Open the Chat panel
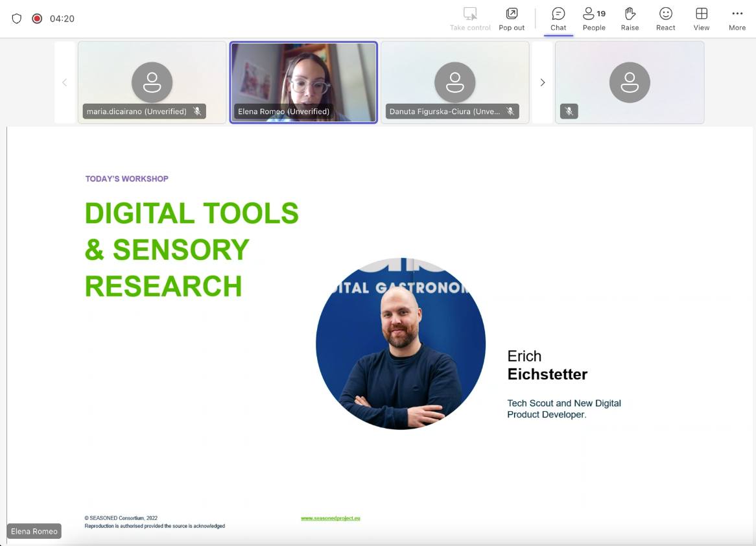756x546 pixels. (x=558, y=19)
